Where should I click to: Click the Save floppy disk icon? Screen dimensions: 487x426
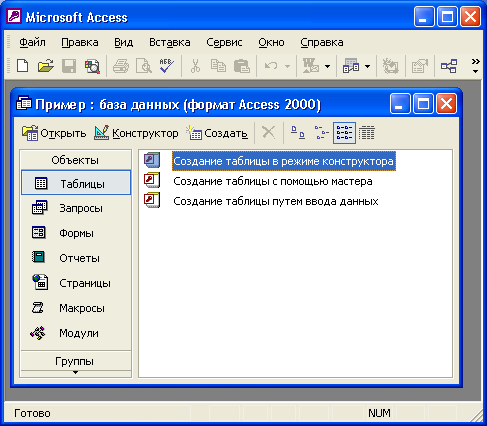(x=69, y=66)
